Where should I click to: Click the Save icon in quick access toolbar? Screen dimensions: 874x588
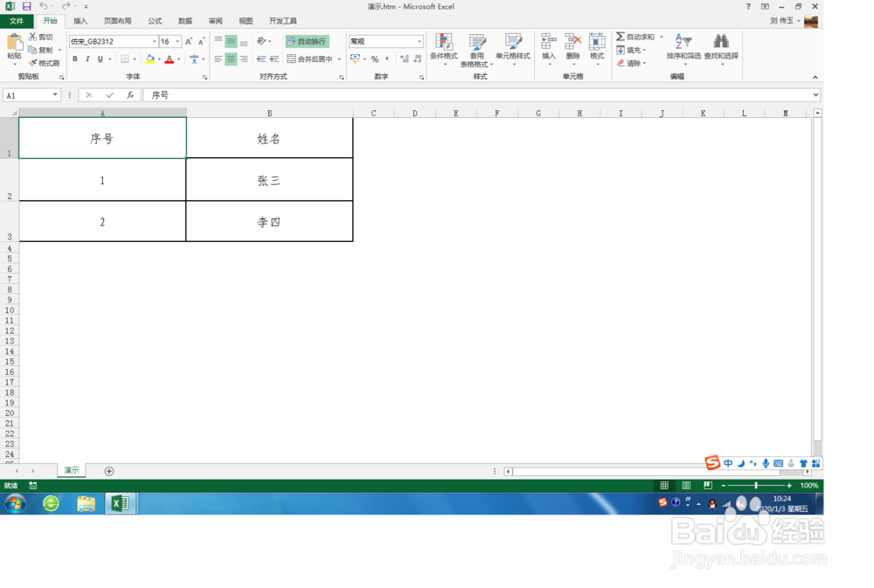27,6
